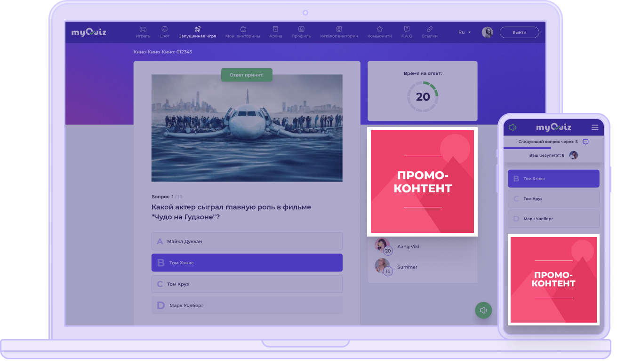The height and width of the screenshot is (364, 617).
Task: Open the chat bubble icon on the phone
Action: [x=585, y=142]
